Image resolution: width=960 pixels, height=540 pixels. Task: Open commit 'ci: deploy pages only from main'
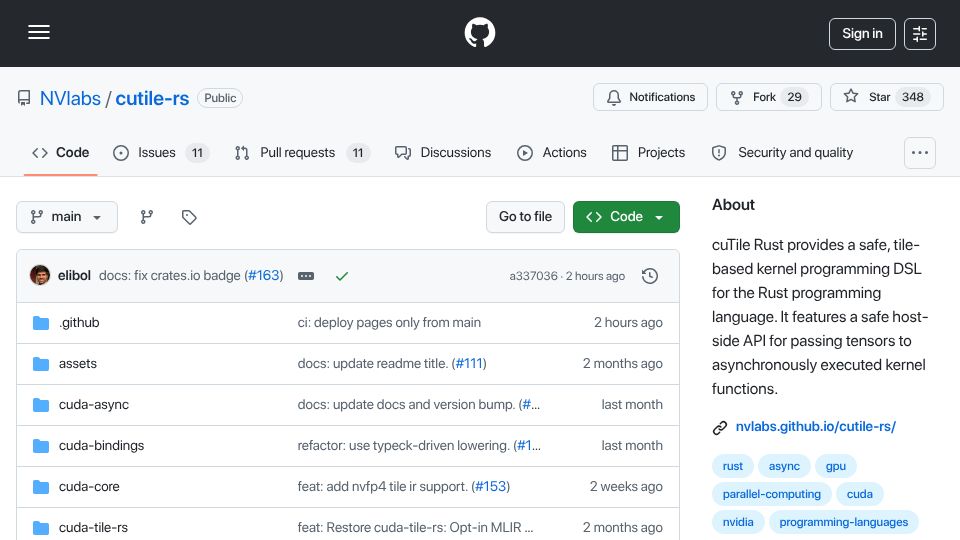[x=389, y=323]
